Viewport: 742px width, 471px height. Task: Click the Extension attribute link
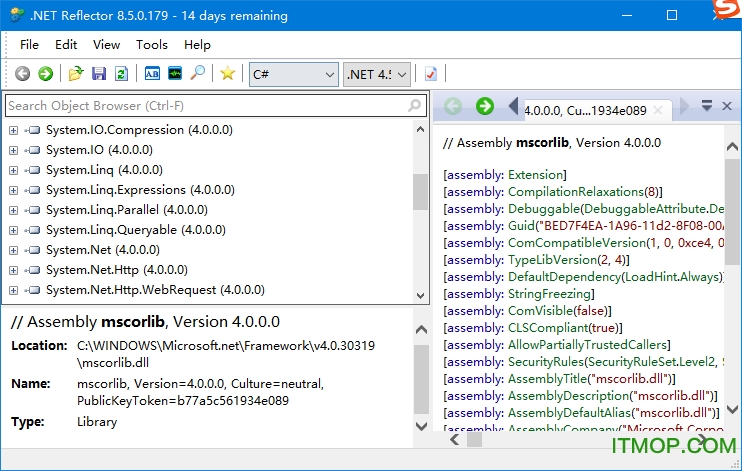pyautogui.click(x=535, y=175)
